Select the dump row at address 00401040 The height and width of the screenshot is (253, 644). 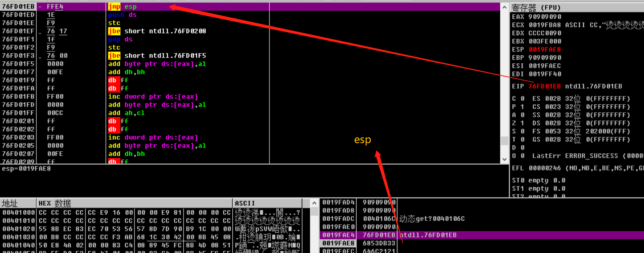coord(151,245)
